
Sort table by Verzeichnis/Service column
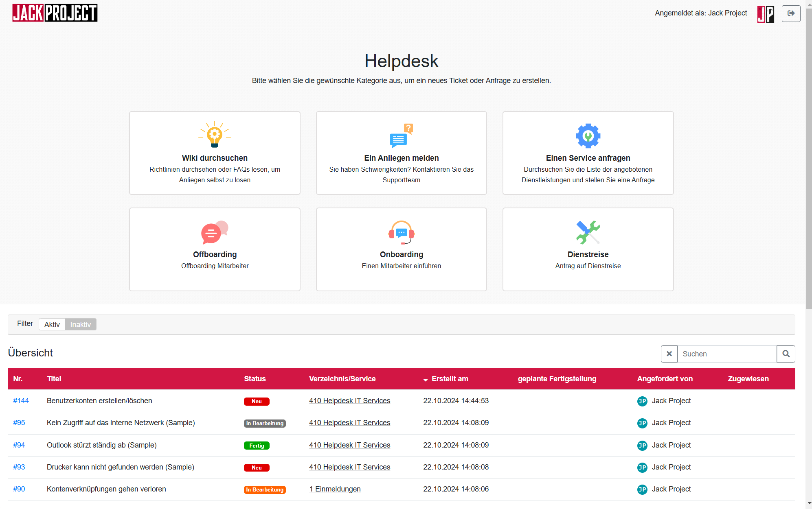(342, 379)
